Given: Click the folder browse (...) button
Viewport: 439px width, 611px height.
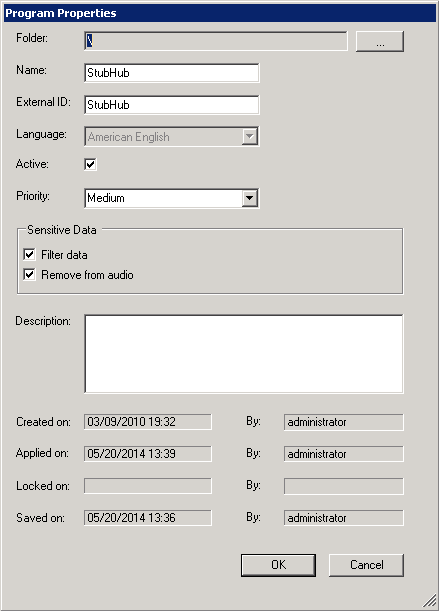Looking at the screenshot, I should coord(380,41).
